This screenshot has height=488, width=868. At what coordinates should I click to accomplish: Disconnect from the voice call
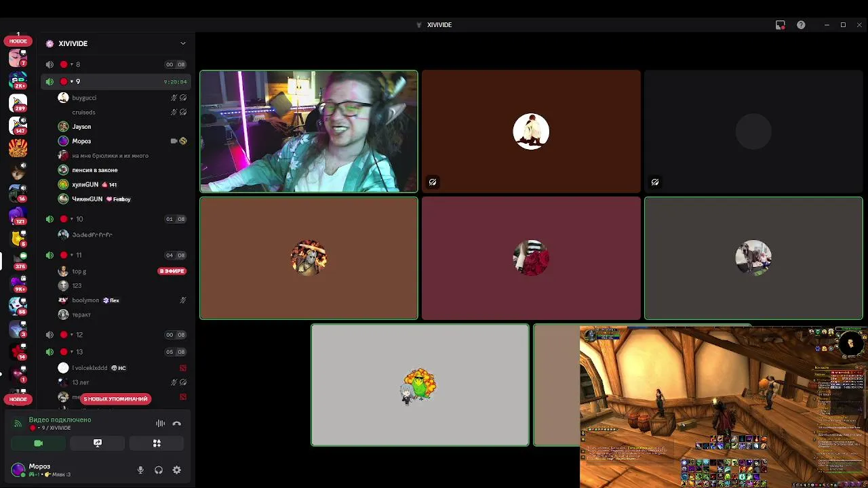(177, 424)
